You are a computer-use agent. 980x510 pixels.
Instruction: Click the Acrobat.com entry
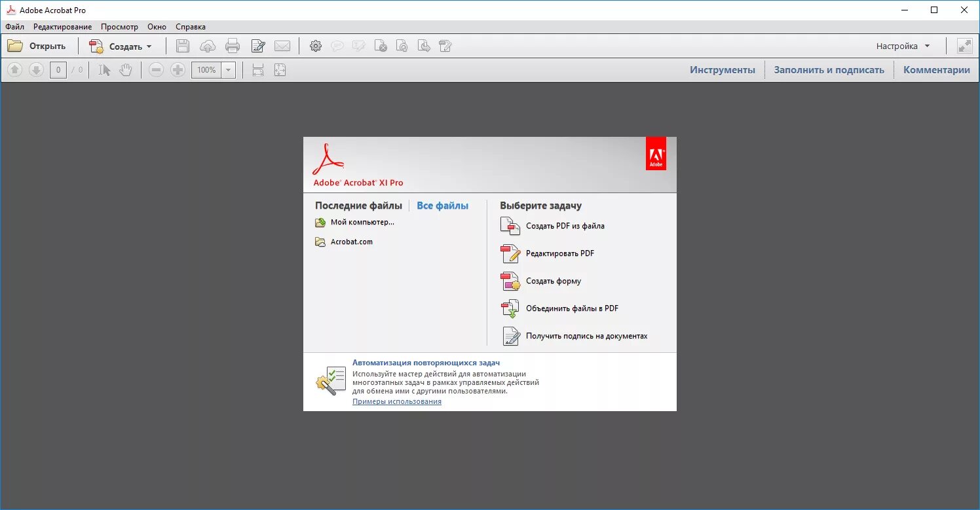pos(352,242)
